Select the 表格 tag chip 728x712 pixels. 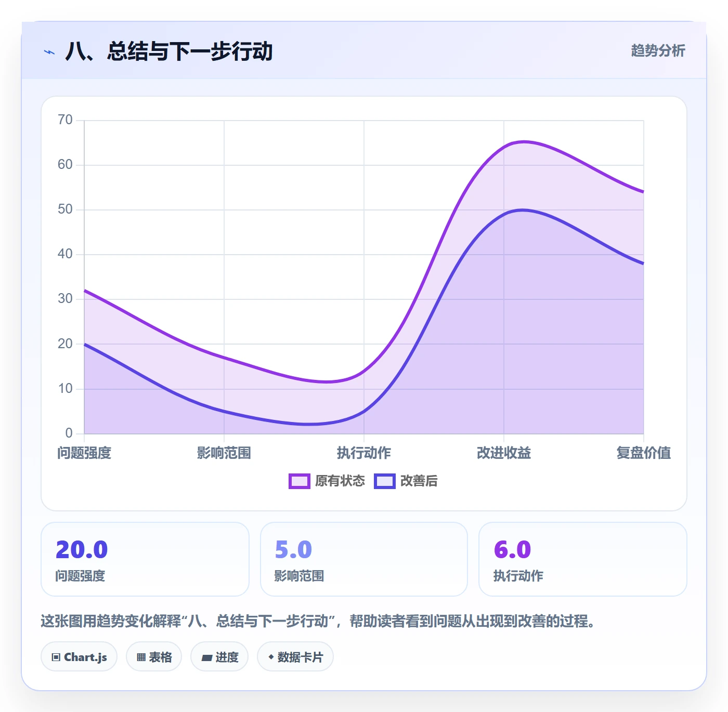tap(154, 657)
